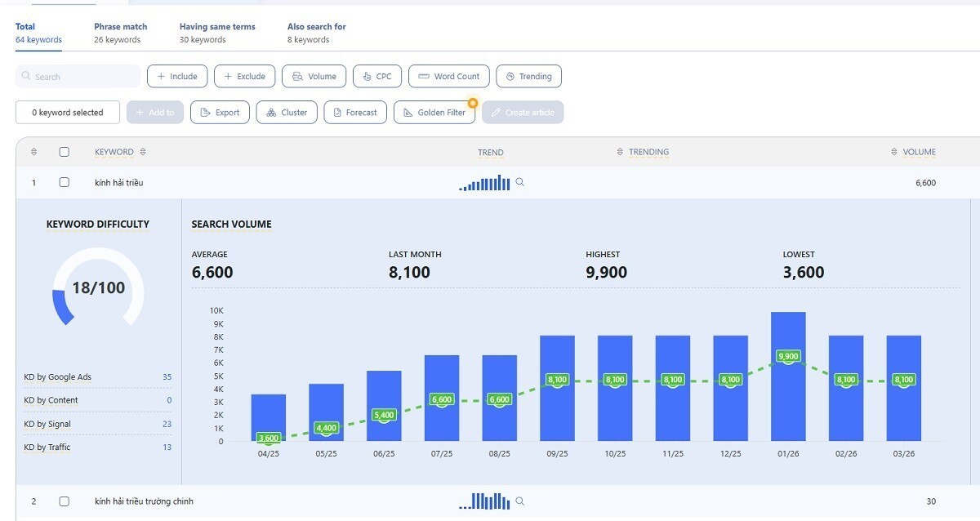Click the 01/26 bar showing 9,900
Screen dimensions: 980x521
pos(788,376)
